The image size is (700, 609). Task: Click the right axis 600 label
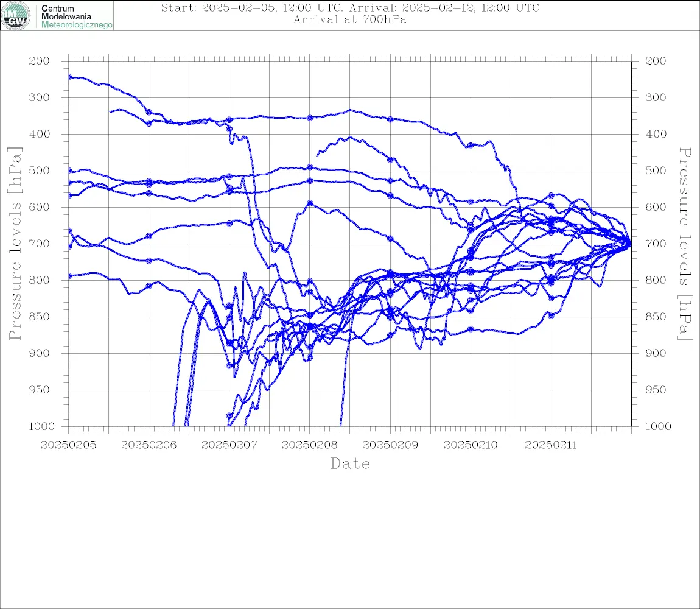pyautogui.click(x=656, y=207)
